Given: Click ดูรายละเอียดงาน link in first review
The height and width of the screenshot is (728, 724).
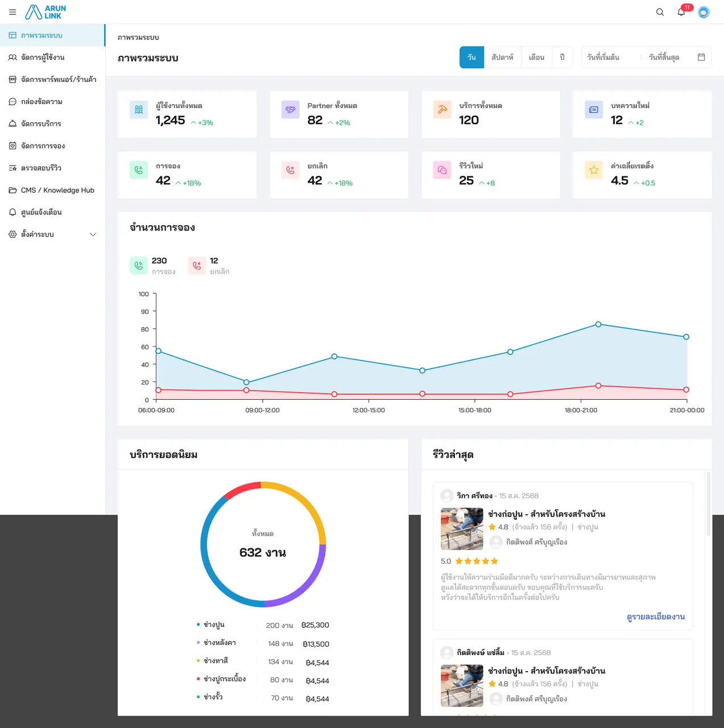Looking at the screenshot, I should point(655,617).
